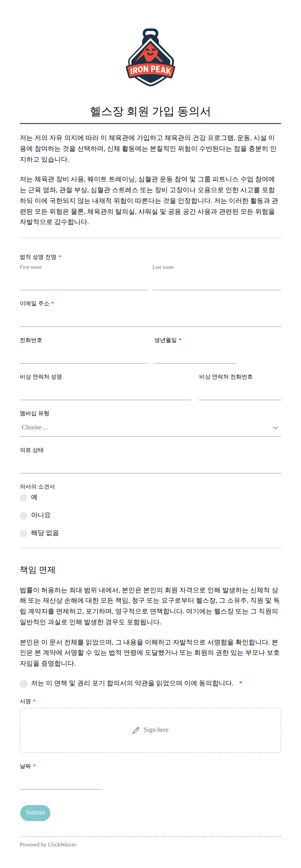
Task: Click the pencil icon in the signature box
Action: coord(136,730)
